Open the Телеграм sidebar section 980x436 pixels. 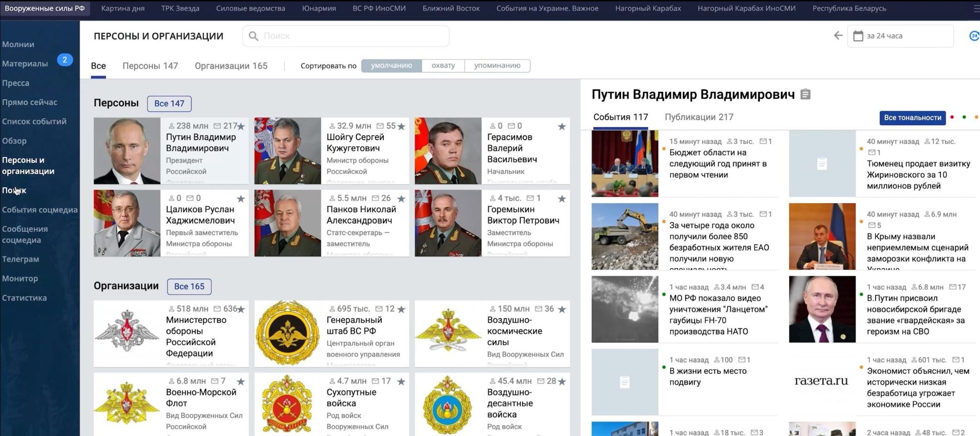point(21,259)
